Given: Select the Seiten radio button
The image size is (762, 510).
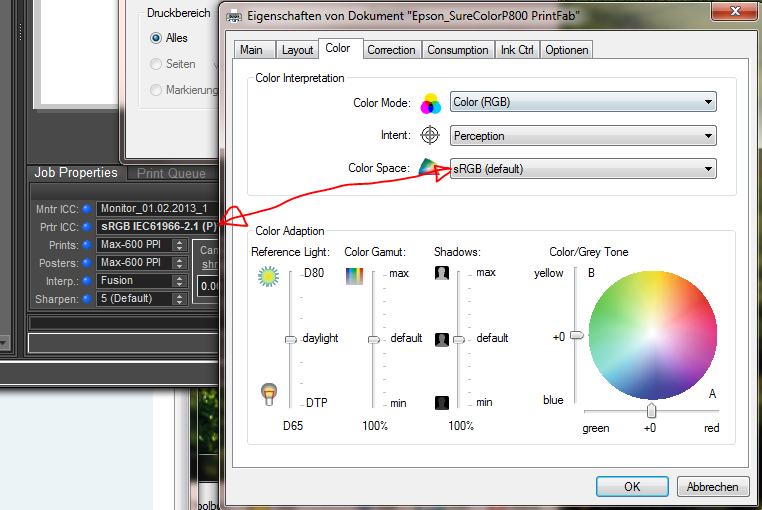Looking at the screenshot, I should 156,64.
